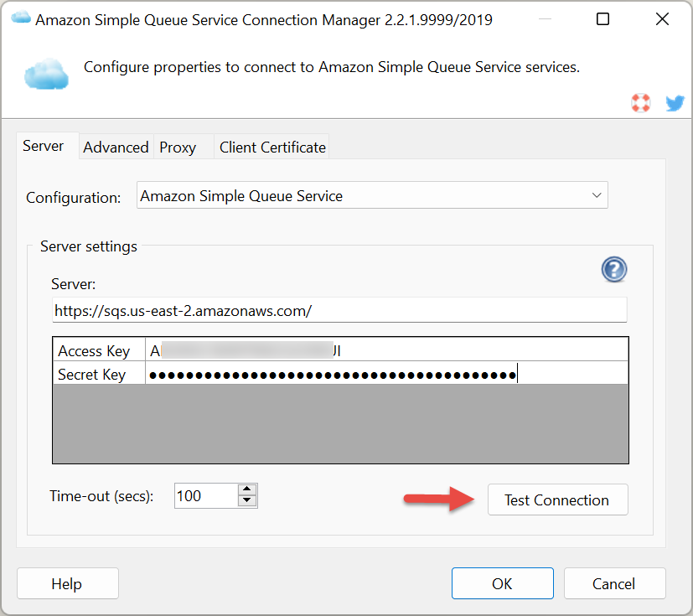Viewport: 693px width, 616px height.
Task: Click the cloud icon in the title bar
Action: point(21,18)
